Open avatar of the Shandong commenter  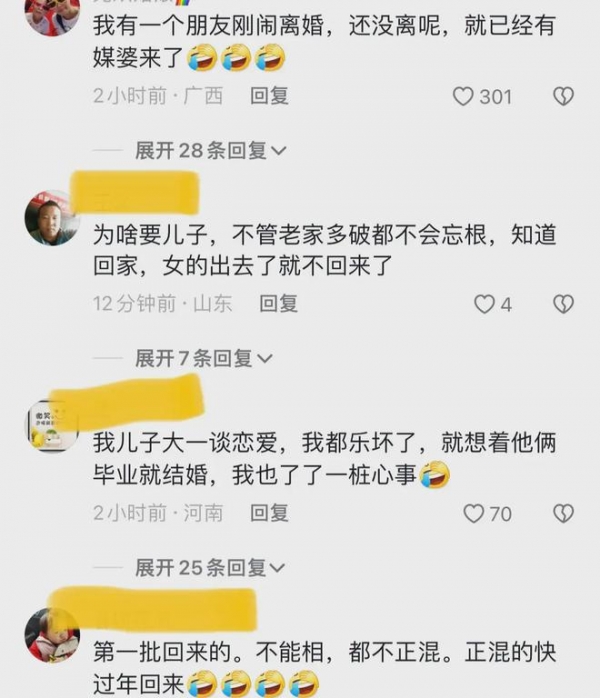[52, 218]
